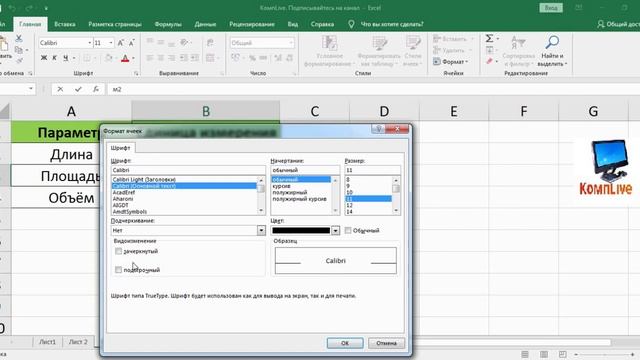640x360 pixels.
Task: Open the Подчеркивание underline dropdown
Action: click(x=261, y=231)
